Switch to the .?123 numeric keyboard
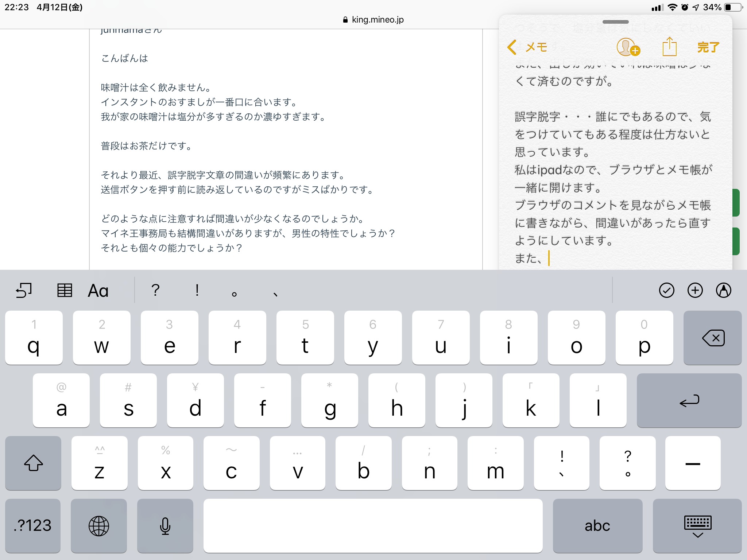This screenshot has width=747, height=560. coord(33,526)
